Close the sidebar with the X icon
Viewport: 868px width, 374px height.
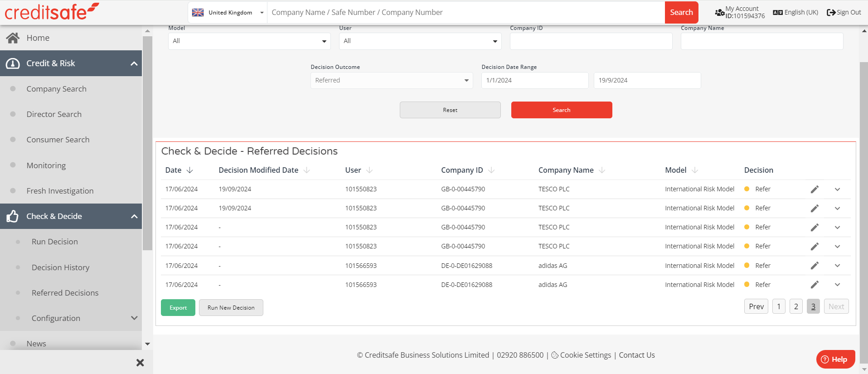pos(140,363)
